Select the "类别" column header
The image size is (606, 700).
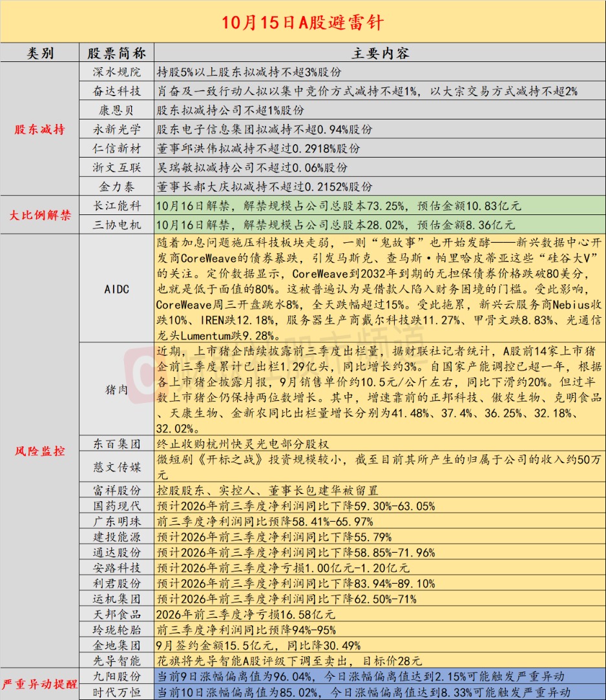tap(40, 53)
